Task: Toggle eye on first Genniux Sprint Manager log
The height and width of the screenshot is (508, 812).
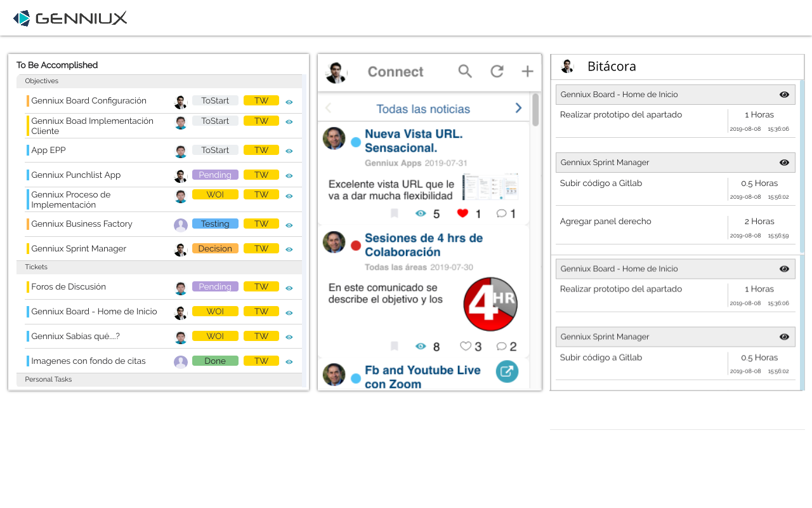Action: (784, 163)
